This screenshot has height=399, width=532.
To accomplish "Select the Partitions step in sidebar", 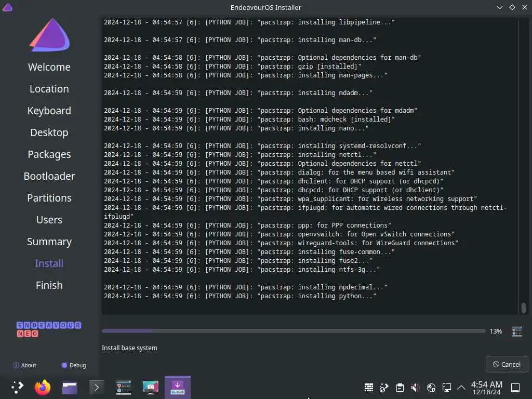I will pyautogui.click(x=49, y=198).
